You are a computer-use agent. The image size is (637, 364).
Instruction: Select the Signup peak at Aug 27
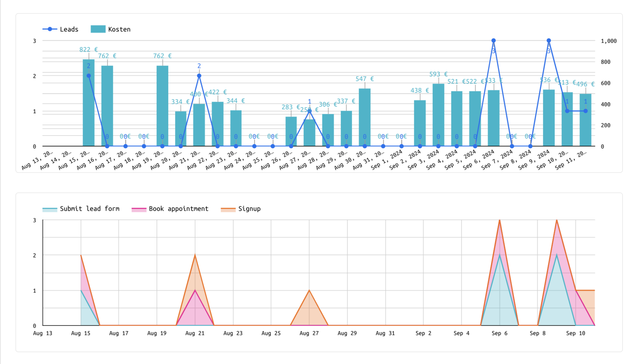click(309, 290)
